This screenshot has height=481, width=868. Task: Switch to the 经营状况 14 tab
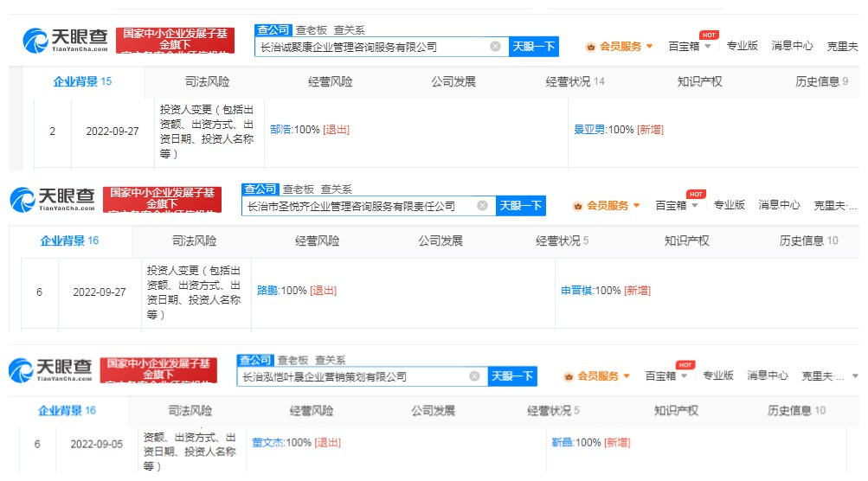pyautogui.click(x=575, y=82)
